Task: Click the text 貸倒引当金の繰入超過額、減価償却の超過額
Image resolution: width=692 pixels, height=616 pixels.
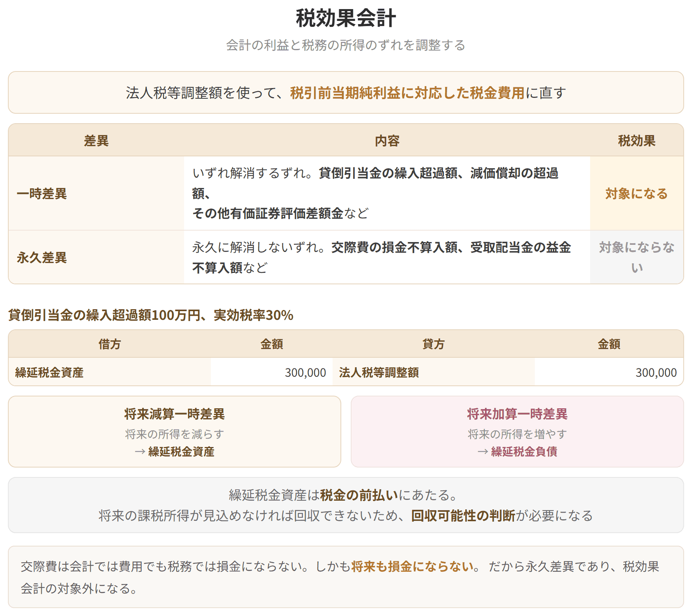Action: [375, 183]
